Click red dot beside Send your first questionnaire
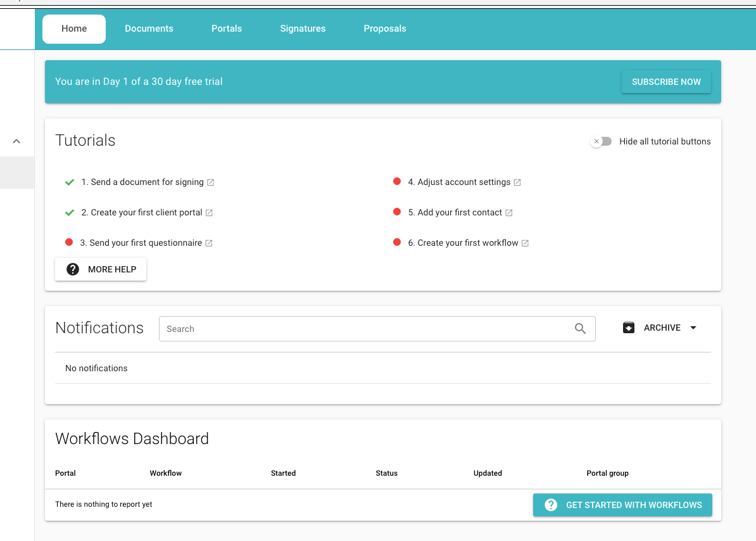Screen dimensions: 756x541 pos(69,242)
